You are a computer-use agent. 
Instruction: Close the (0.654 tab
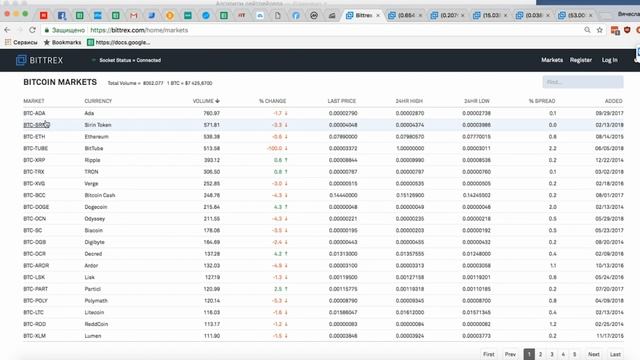pos(420,16)
